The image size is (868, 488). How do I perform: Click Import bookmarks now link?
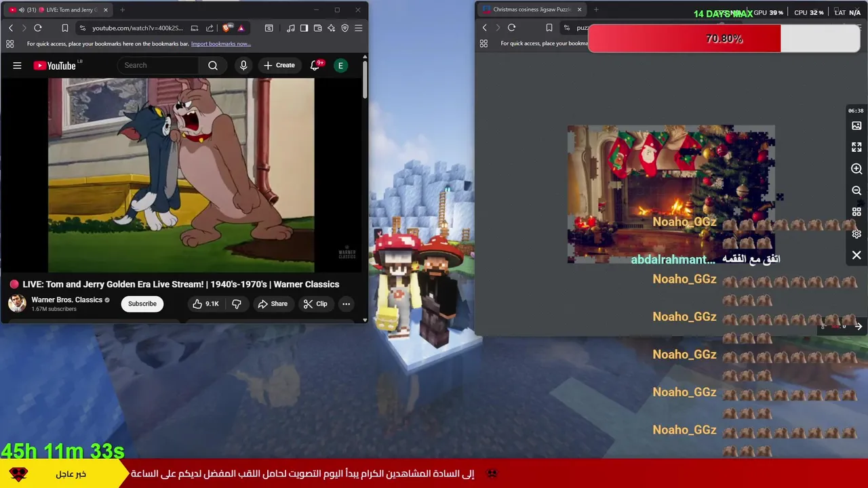point(221,44)
